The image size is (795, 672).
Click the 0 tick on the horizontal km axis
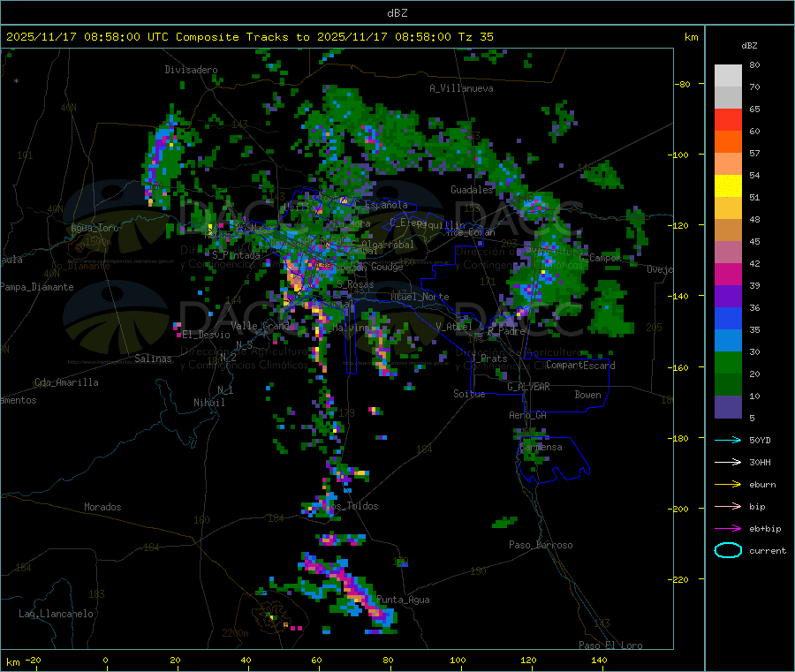point(105,660)
